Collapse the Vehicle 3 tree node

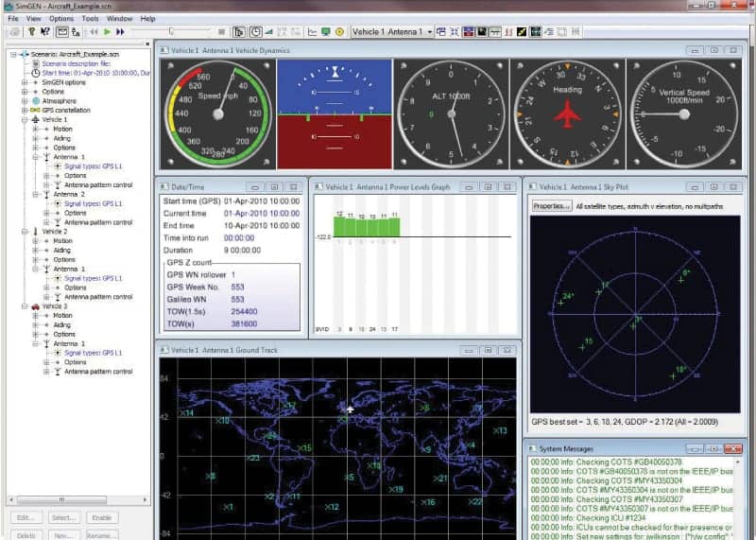click(x=25, y=306)
